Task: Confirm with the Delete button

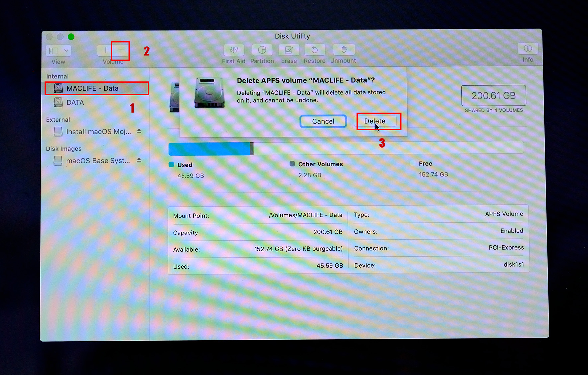Action: tap(375, 121)
